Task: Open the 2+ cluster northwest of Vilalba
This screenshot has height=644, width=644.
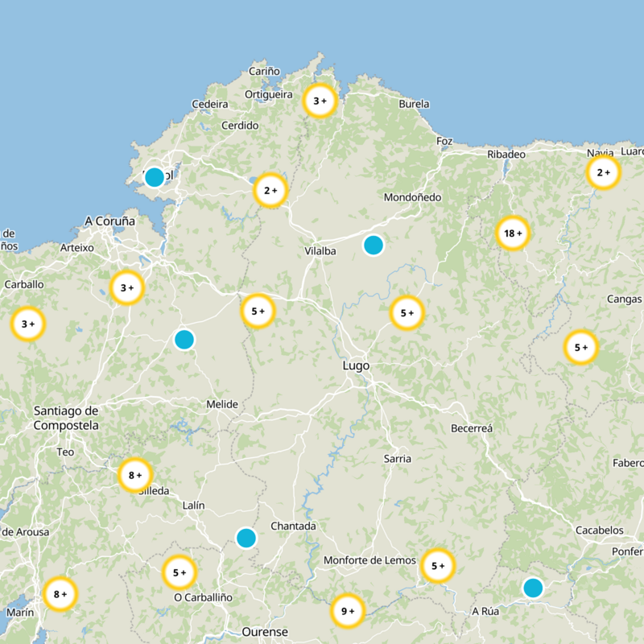Action: tap(270, 191)
